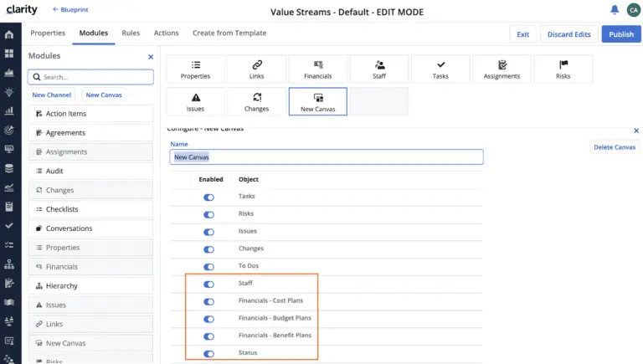Close the Modules panel
Image resolution: width=643 pixels, height=364 pixels.
tap(151, 57)
